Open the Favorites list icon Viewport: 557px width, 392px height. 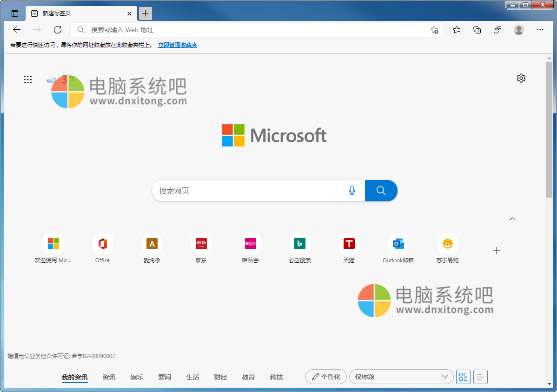tap(457, 30)
